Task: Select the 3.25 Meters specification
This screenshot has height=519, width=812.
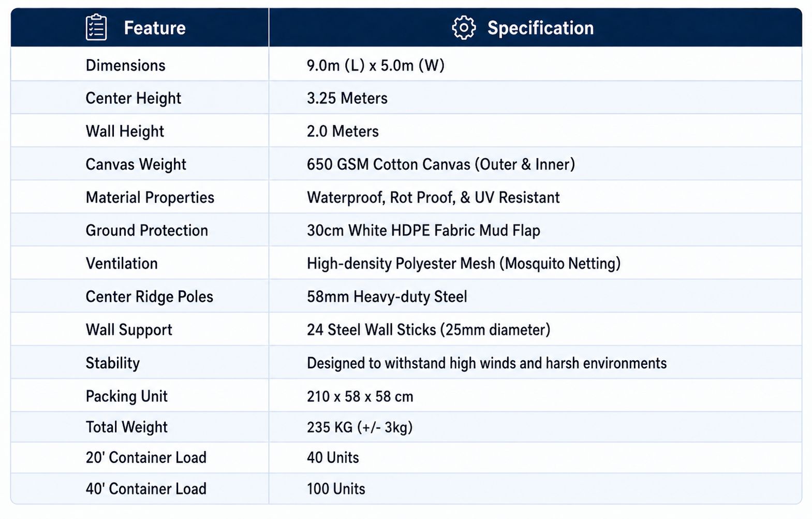Action: pyautogui.click(x=347, y=98)
